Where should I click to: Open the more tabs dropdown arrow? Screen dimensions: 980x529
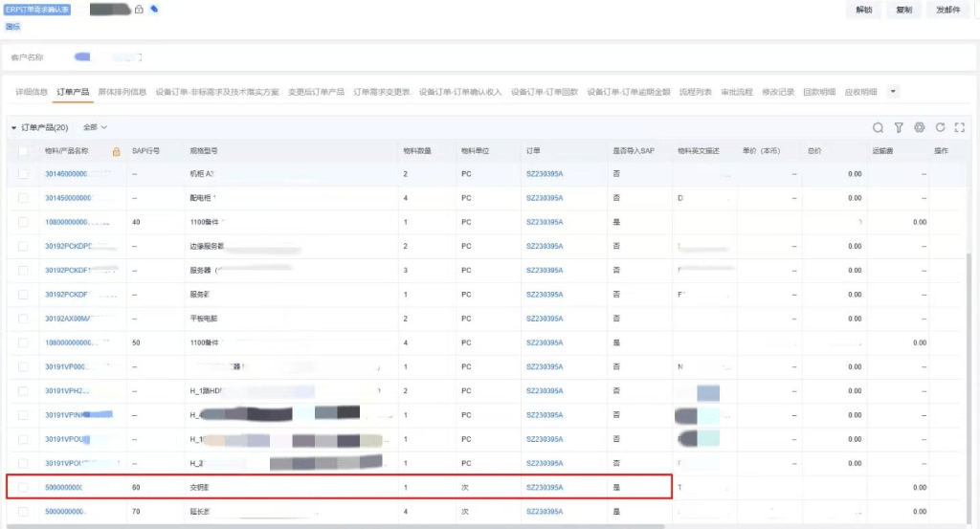click(893, 91)
